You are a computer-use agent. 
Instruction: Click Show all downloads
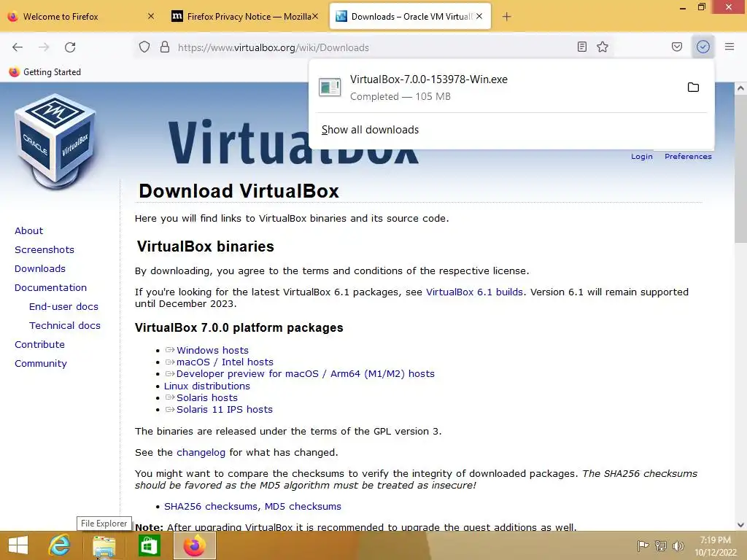[x=370, y=130]
